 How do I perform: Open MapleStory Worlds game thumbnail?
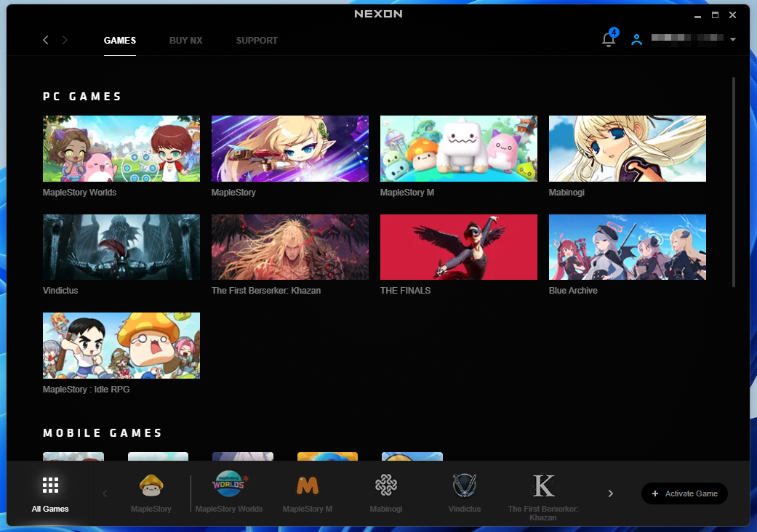(121, 148)
